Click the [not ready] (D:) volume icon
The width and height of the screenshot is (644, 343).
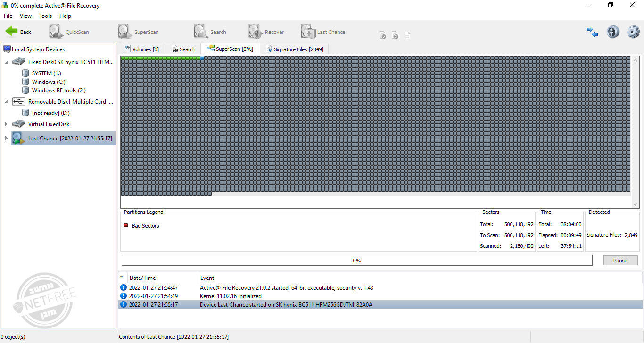(25, 113)
